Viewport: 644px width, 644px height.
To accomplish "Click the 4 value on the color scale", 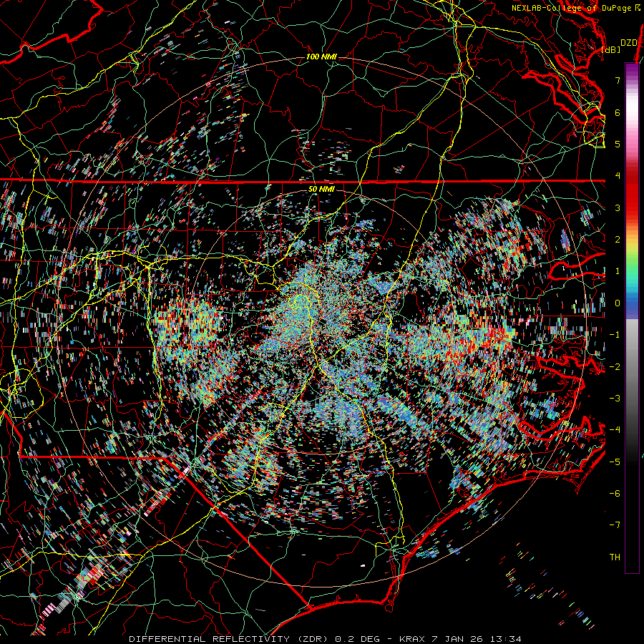I will pyautogui.click(x=618, y=176).
